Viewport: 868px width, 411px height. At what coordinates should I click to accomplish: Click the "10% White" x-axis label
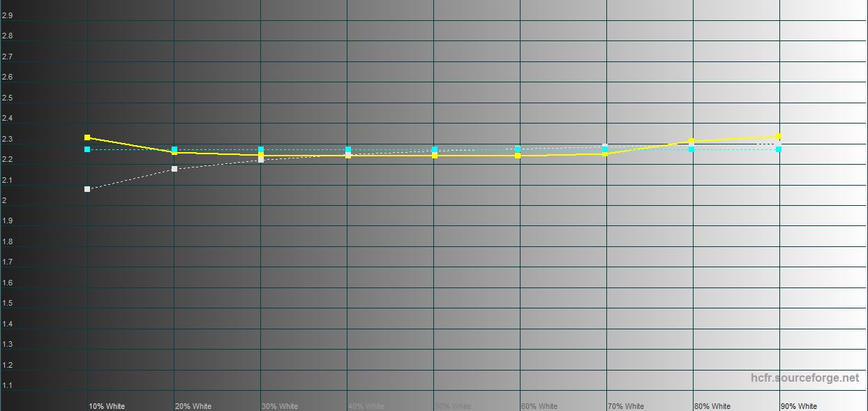click(107, 406)
